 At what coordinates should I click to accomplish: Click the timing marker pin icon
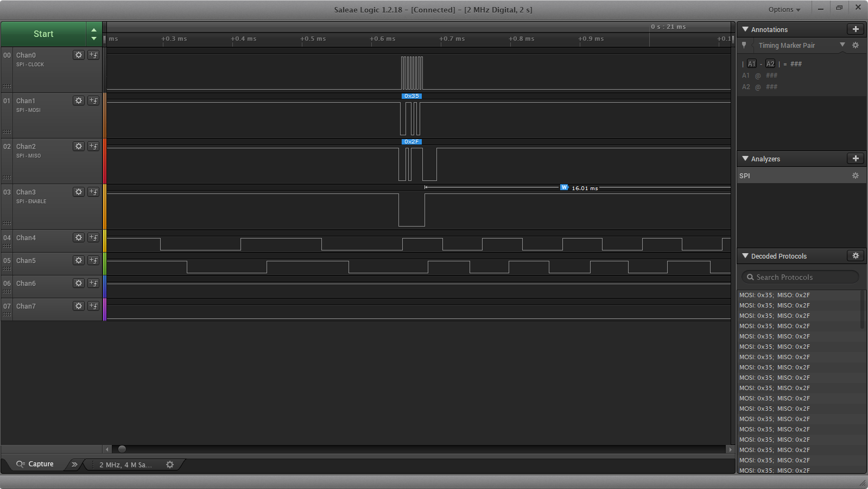pos(744,45)
